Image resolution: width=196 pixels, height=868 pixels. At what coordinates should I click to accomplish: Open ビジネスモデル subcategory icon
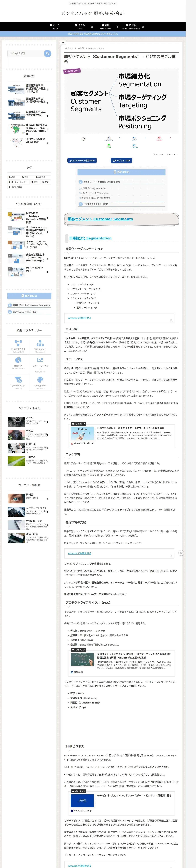coord(18,346)
